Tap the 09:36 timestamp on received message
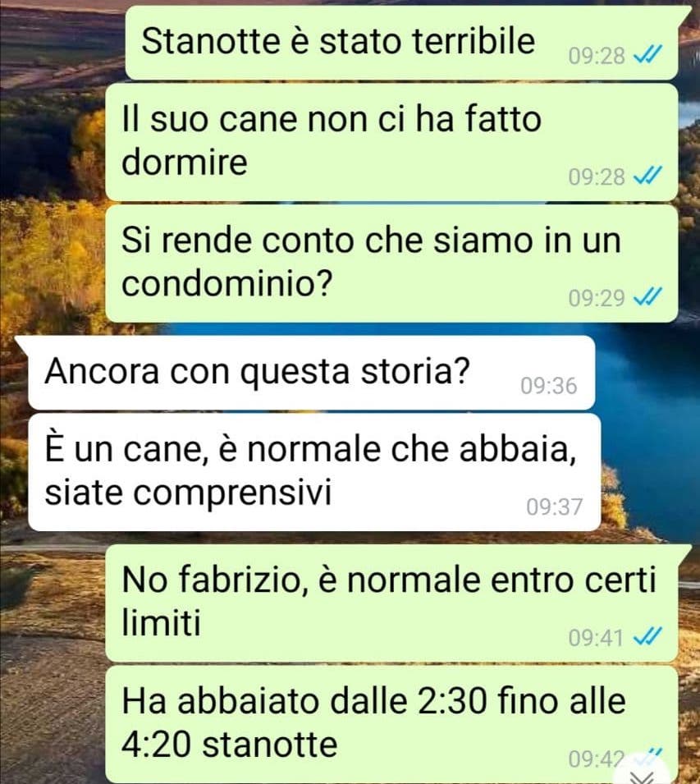The height and width of the screenshot is (784, 700). 549,386
